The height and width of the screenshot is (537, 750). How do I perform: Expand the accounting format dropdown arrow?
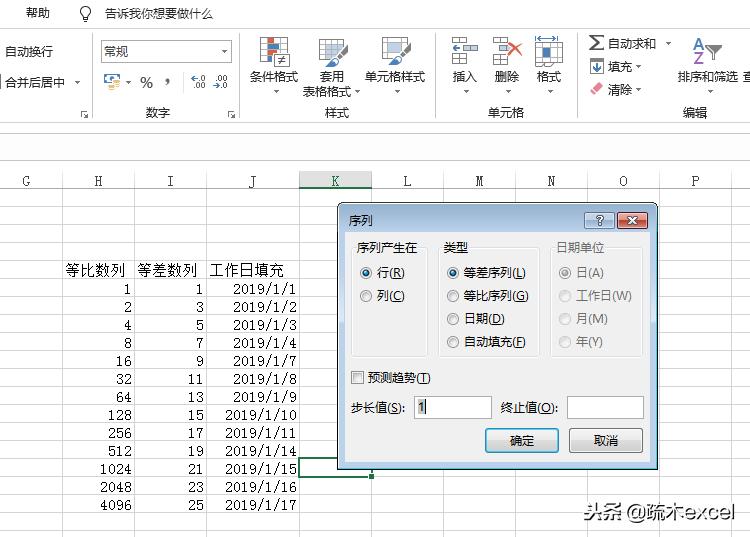tap(128, 82)
